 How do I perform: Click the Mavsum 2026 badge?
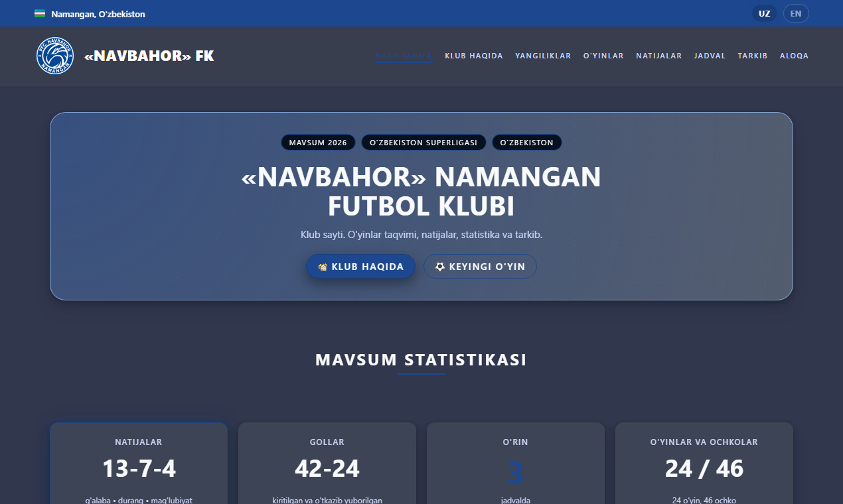coord(318,143)
